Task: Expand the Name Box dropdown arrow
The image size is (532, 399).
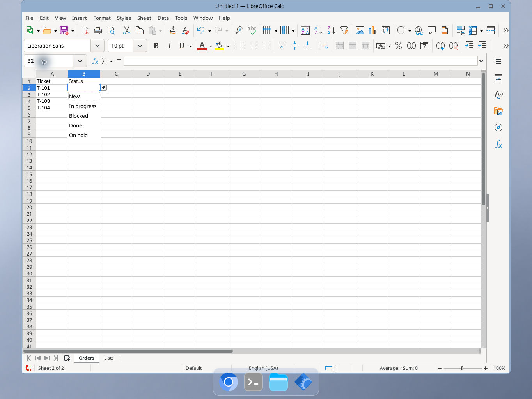Action: (80, 61)
